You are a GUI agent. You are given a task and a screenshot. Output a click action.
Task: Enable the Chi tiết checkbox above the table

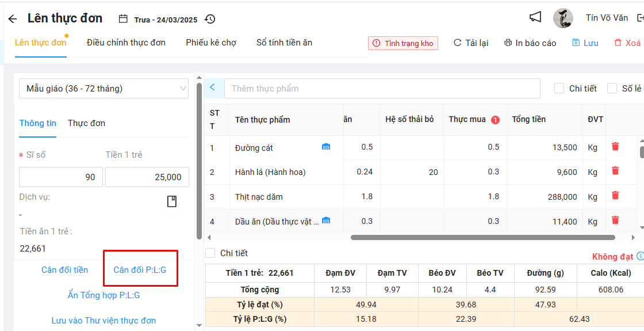tap(559, 89)
